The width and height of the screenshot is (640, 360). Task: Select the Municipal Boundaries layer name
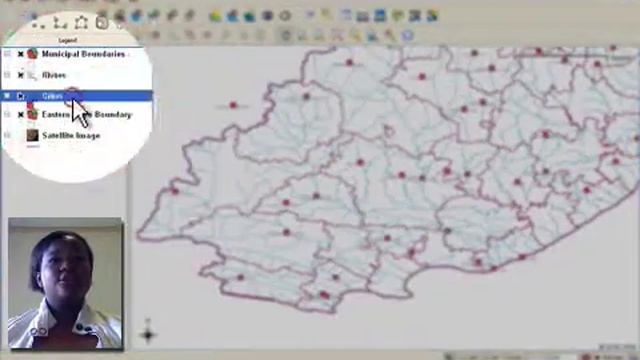pyautogui.click(x=83, y=54)
